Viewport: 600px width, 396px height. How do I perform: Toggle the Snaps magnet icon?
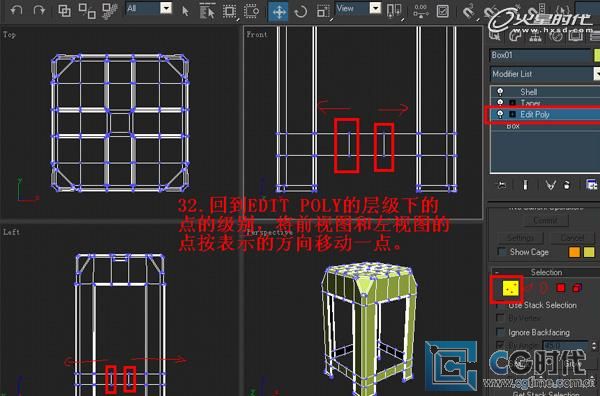pos(468,11)
